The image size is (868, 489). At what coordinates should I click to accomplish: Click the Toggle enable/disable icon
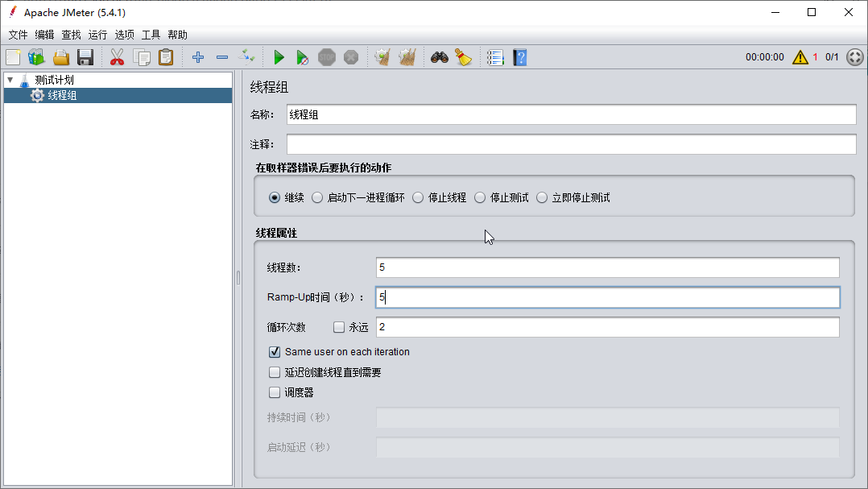[246, 57]
